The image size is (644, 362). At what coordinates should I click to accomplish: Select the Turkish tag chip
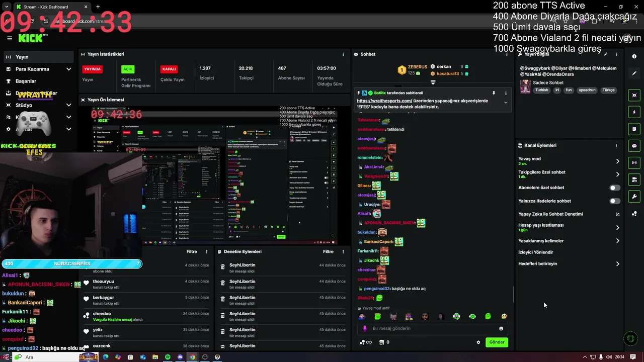pos(541,90)
